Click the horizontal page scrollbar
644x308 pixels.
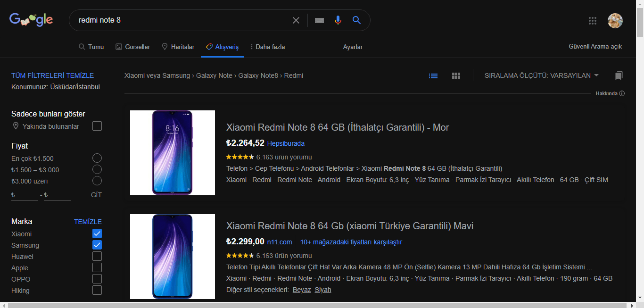click(x=318, y=305)
